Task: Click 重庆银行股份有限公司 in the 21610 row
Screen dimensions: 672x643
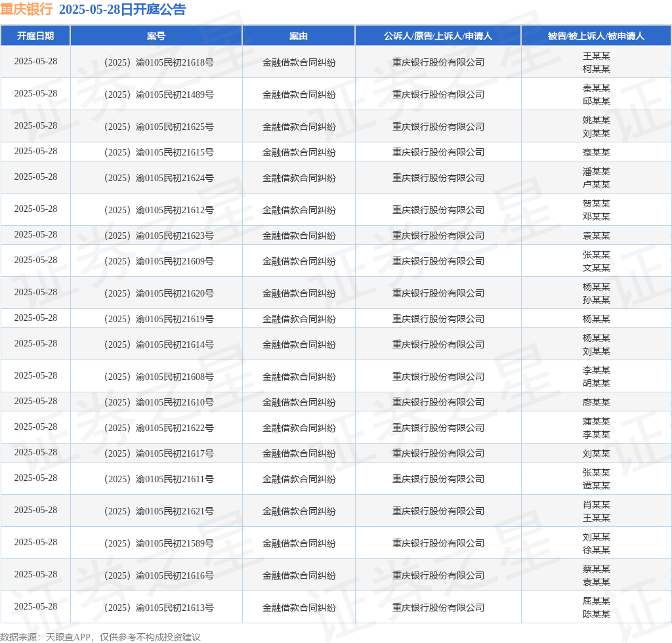Action: (438, 403)
